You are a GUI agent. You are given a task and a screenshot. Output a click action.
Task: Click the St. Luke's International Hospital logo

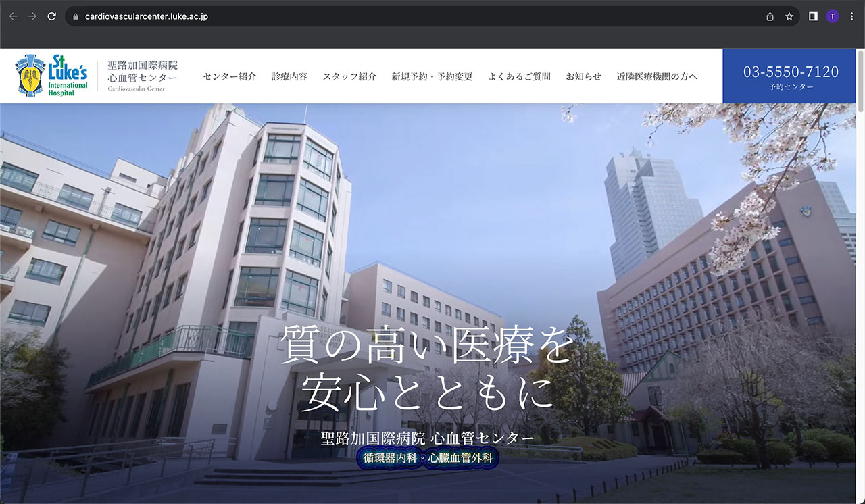tap(52, 76)
